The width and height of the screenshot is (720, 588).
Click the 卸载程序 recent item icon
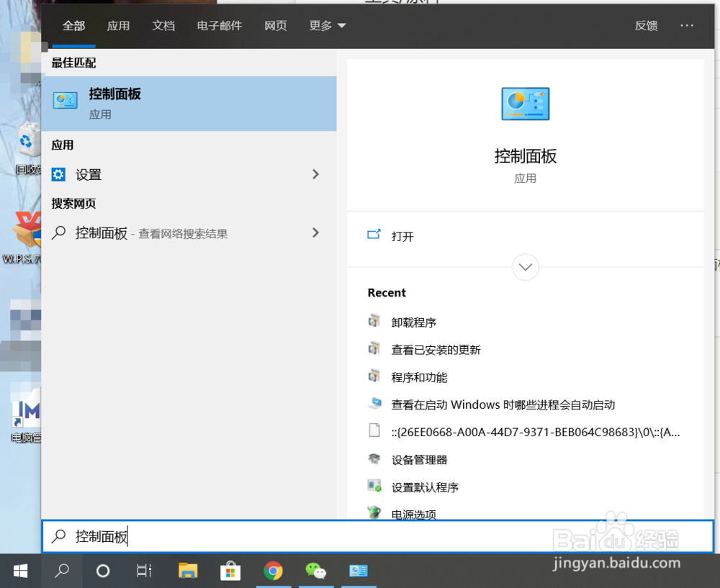pyautogui.click(x=374, y=322)
